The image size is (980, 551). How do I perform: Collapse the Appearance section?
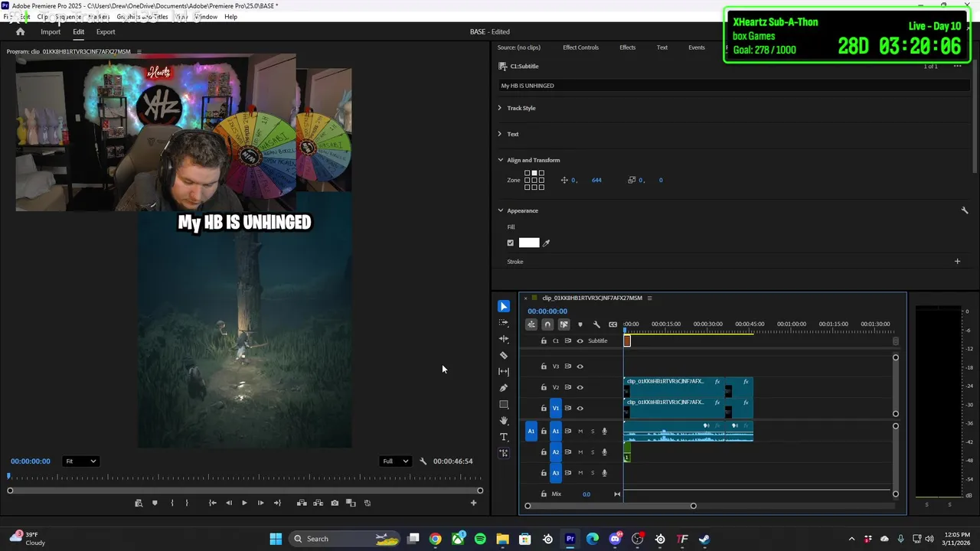coord(501,210)
